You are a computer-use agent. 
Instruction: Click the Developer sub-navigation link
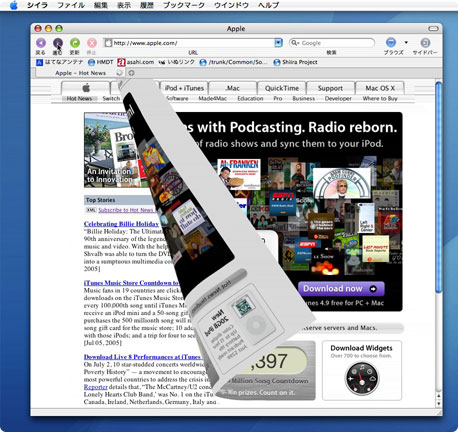click(x=338, y=99)
